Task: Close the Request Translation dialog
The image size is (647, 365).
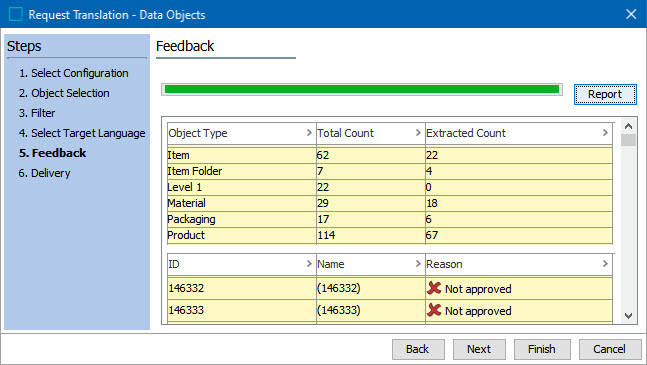Action: point(631,14)
